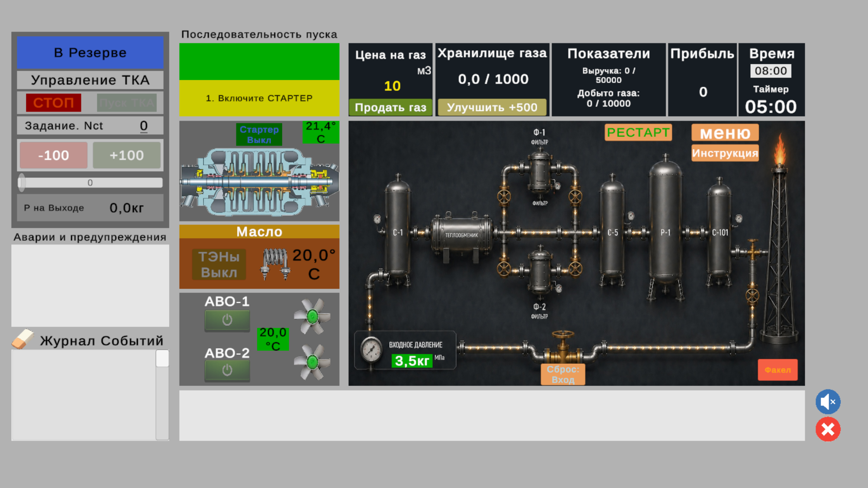Click the 3,5кг inlet pressure value
This screenshot has width=868, height=488.
pyautogui.click(x=412, y=361)
